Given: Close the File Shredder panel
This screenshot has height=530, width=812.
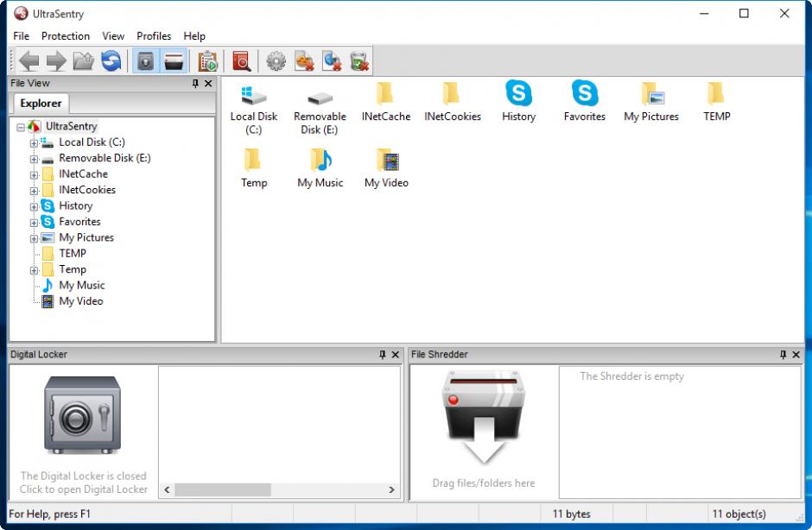Looking at the screenshot, I should [x=796, y=355].
